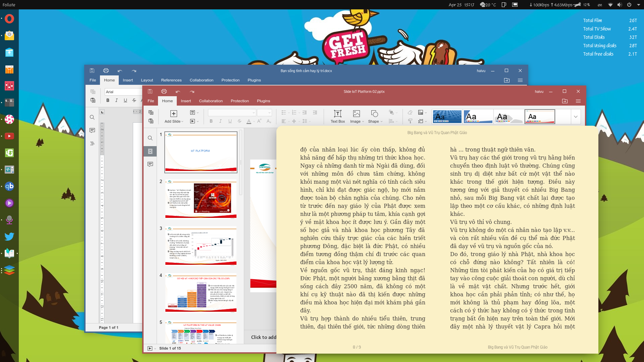Open Protection tab in document window
The width and height of the screenshot is (644, 362).
230,80
